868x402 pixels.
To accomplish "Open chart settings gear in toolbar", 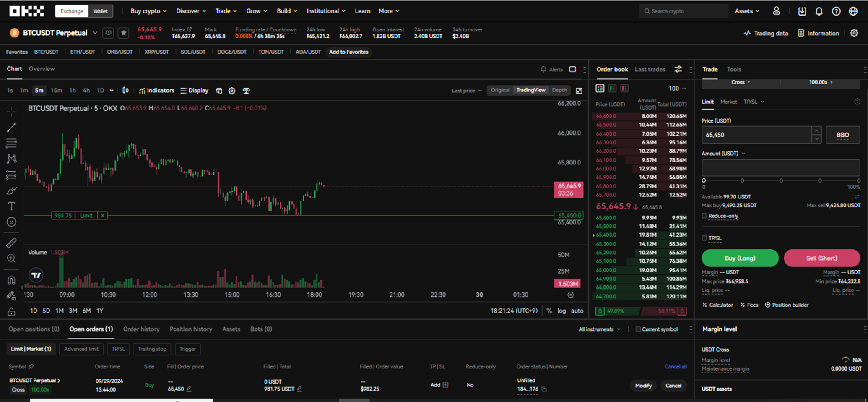I will click(232, 91).
